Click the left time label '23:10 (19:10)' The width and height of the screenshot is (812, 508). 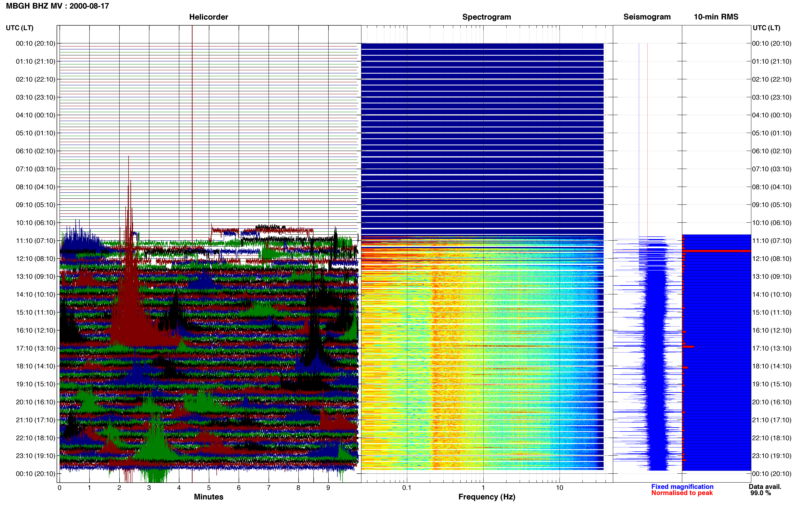click(36, 456)
